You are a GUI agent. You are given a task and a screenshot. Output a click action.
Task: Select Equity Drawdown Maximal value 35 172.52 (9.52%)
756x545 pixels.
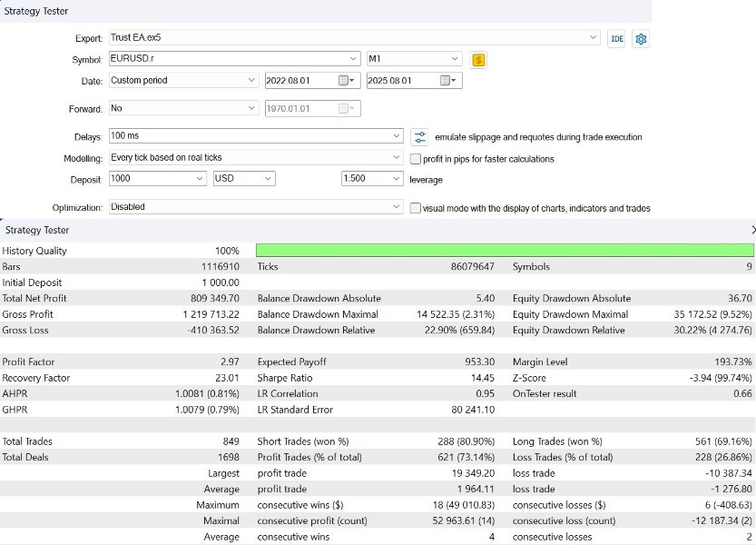point(712,314)
